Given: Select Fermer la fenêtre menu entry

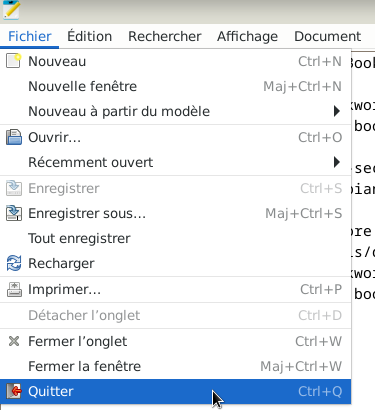Looking at the screenshot, I should 176,366.
